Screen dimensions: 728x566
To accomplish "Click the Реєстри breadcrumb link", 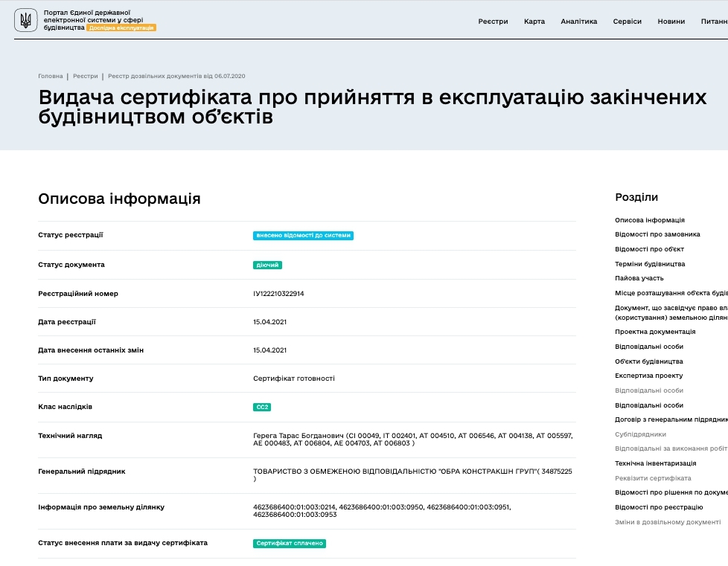I will point(86,76).
